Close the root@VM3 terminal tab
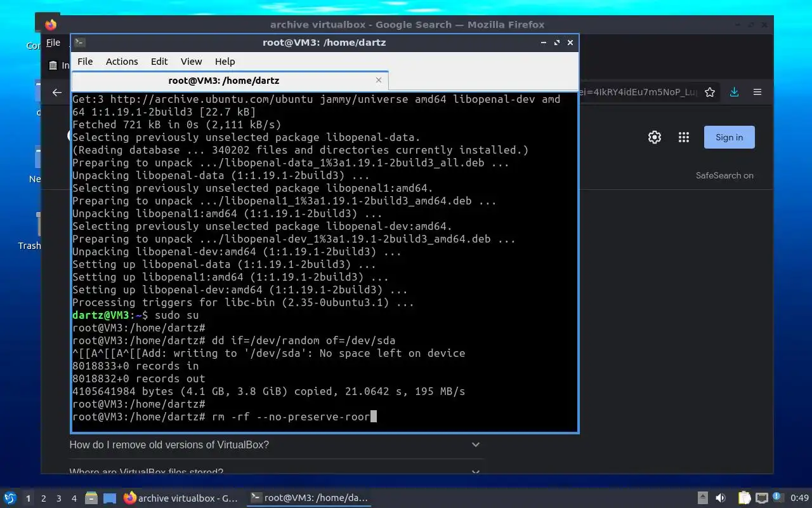The image size is (812, 508). tap(379, 80)
